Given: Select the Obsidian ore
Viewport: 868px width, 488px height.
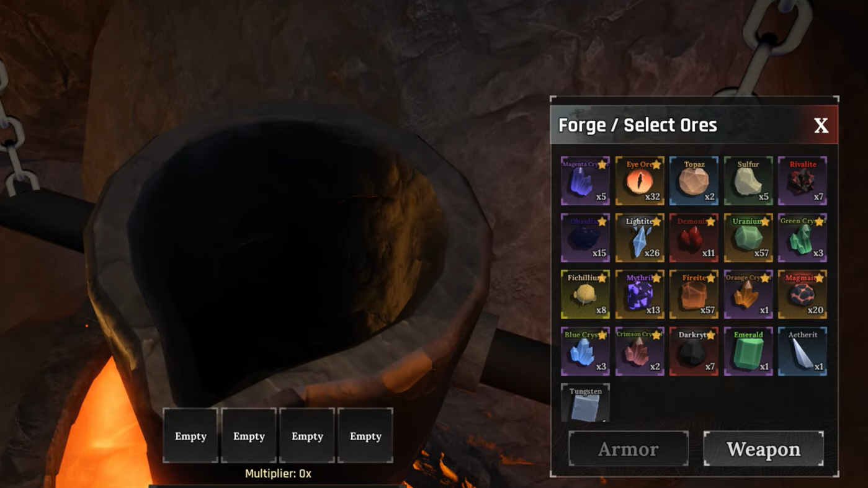Looking at the screenshot, I should (x=585, y=237).
